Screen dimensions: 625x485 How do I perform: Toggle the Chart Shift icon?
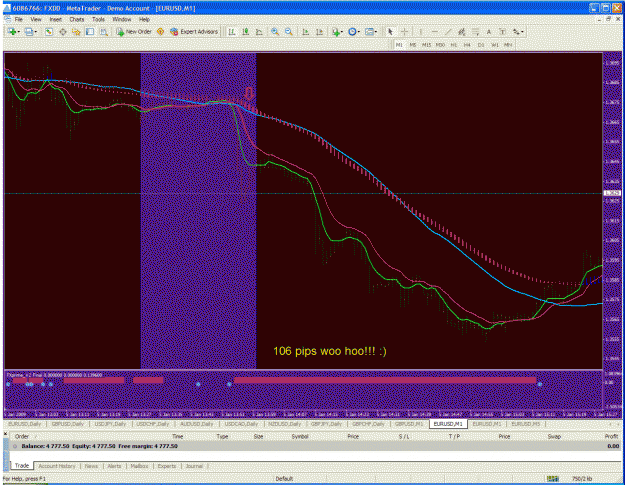pyautogui.click(x=319, y=32)
